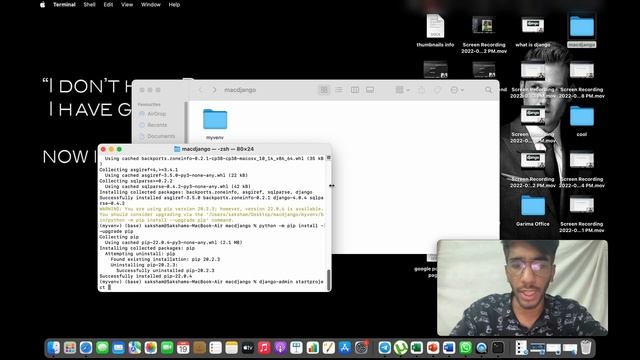The image size is (640, 360).
Task: Select myvenv folder in Finder
Action: tap(215, 124)
